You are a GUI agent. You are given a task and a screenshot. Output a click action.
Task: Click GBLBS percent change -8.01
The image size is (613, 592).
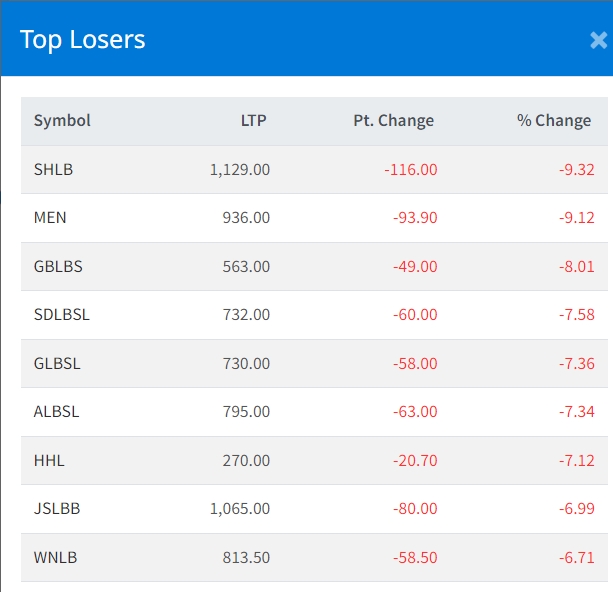pos(576,267)
